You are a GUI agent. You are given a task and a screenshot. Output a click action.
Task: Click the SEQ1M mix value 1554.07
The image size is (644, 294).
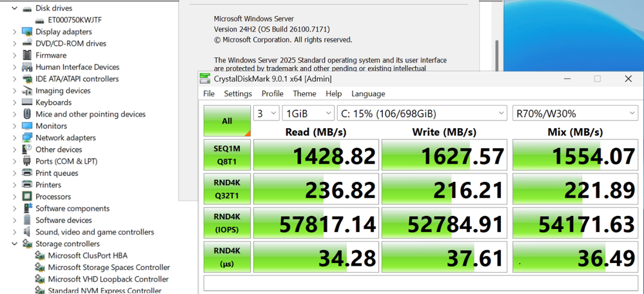(574, 155)
